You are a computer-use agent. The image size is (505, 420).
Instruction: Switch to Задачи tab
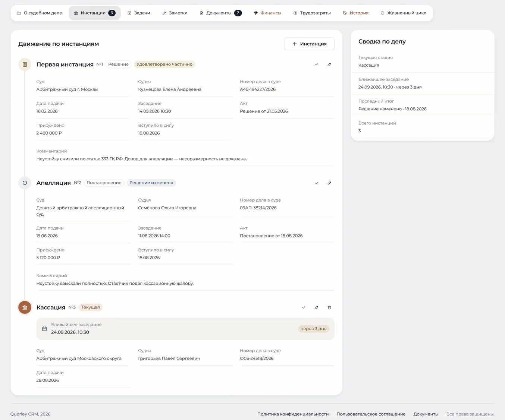click(139, 13)
